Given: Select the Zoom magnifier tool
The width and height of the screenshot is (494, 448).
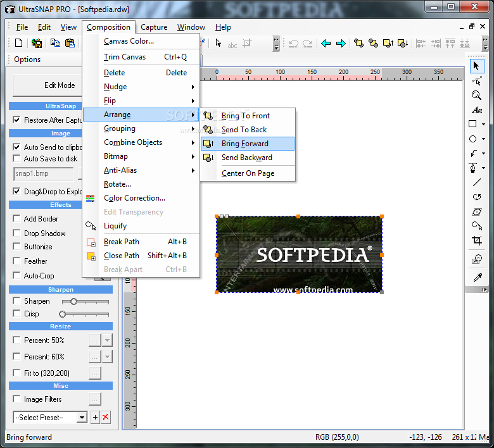Looking at the screenshot, I should click(x=476, y=96).
